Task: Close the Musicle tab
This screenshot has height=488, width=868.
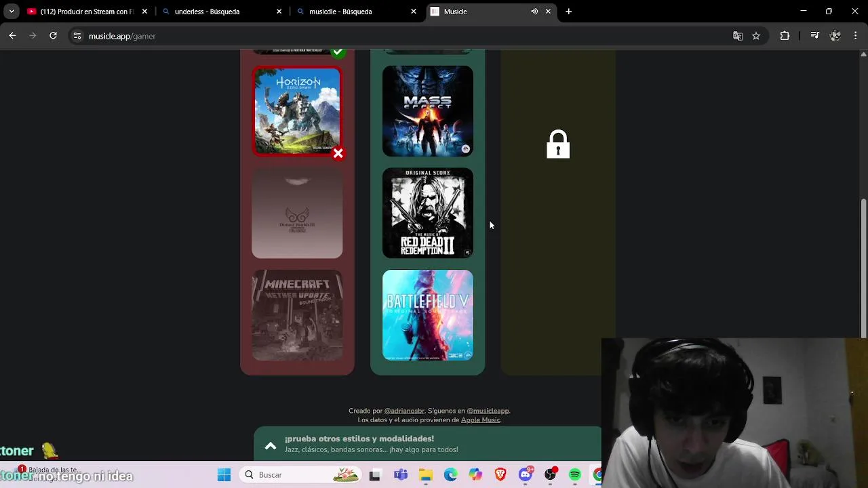Action: 548,12
